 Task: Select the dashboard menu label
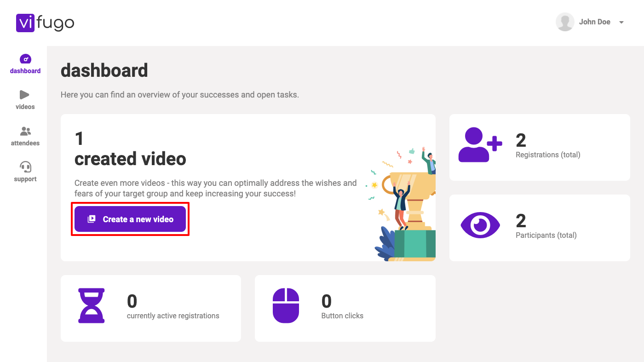[25, 71]
